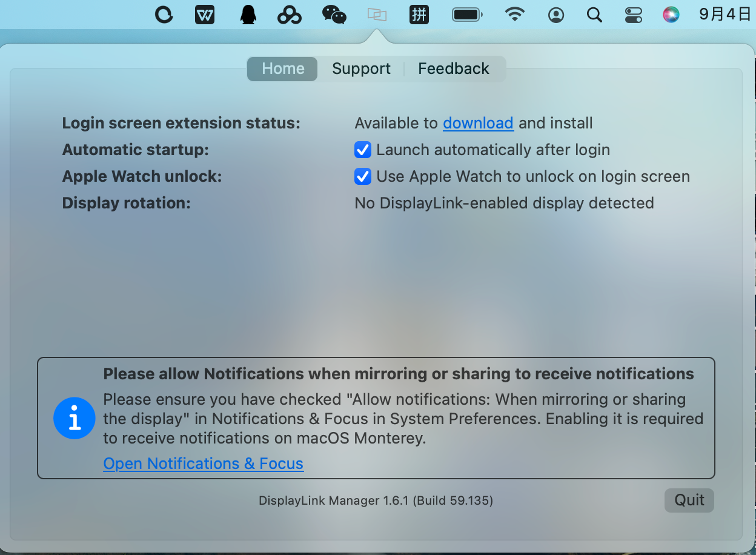The height and width of the screenshot is (555, 756).
Task: Click the DisplayLink Manager menu bar icon
Action: (x=377, y=15)
